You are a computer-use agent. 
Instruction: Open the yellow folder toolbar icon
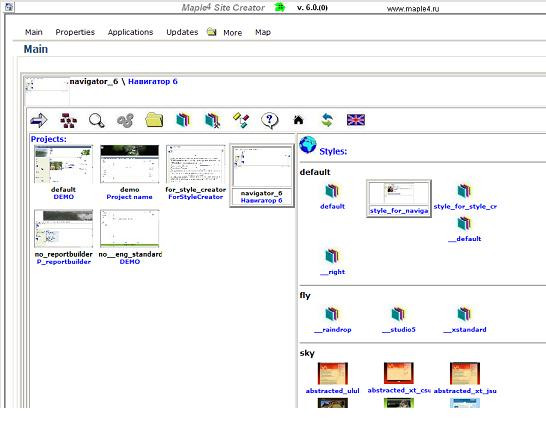(x=154, y=120)
